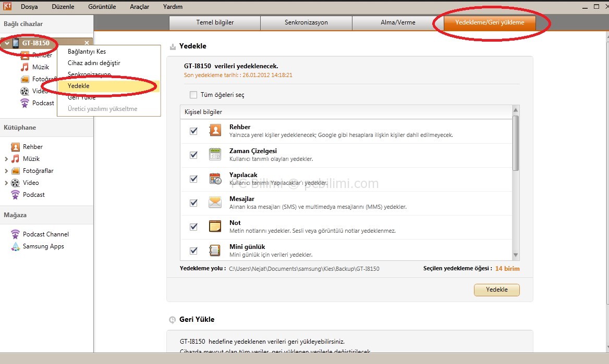This screenshot has width=609, height=364.
Task: Collapse the GT-I8150 device tree
Action: pyautogui.click(x=7, y=43)
